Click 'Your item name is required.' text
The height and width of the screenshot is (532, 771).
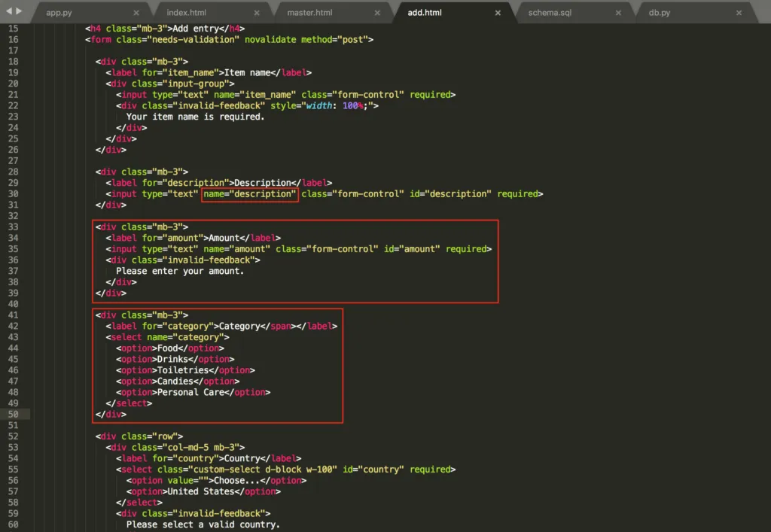click(x=195, y=117)
